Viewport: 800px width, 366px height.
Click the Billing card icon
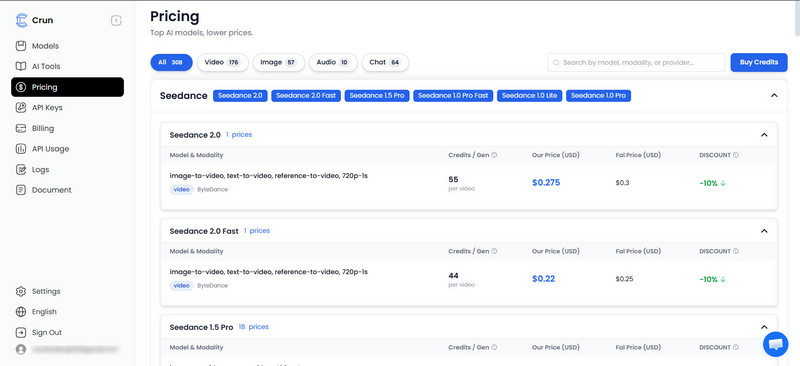click(x=20, y=128)
